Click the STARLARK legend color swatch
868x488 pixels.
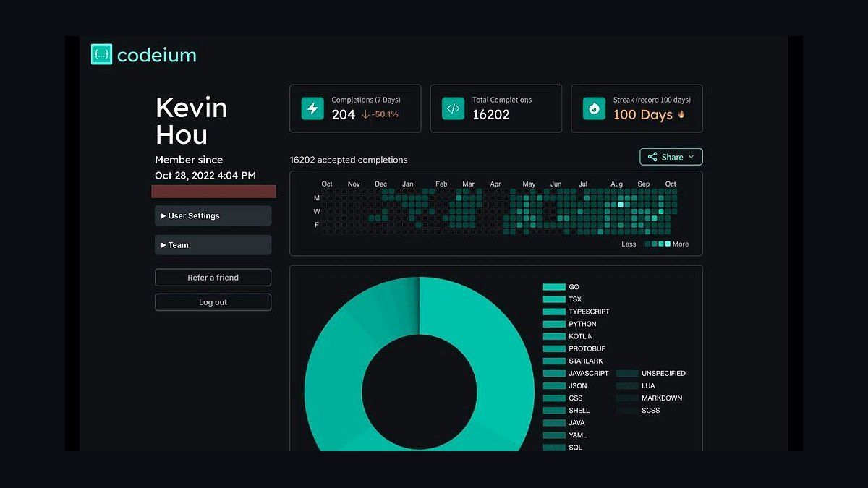tap(554, 361)
